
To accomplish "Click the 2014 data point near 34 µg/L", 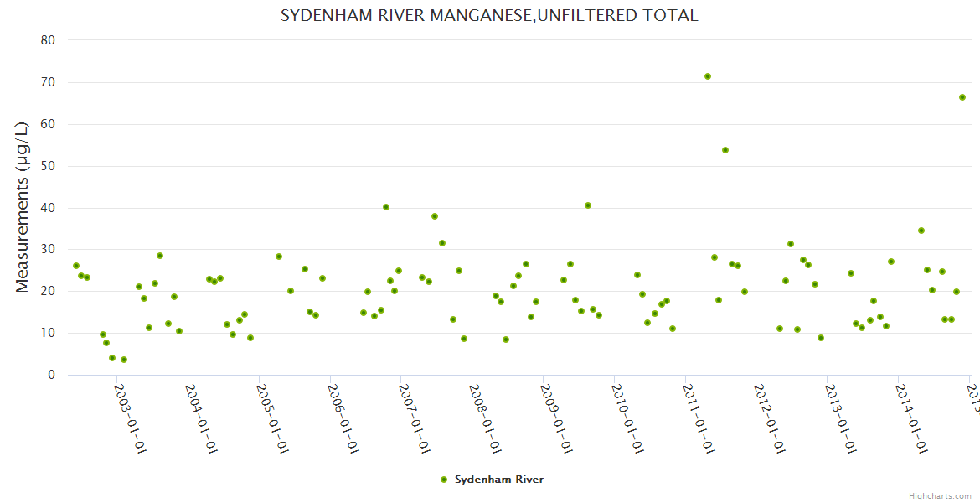I will pos(921,231).
